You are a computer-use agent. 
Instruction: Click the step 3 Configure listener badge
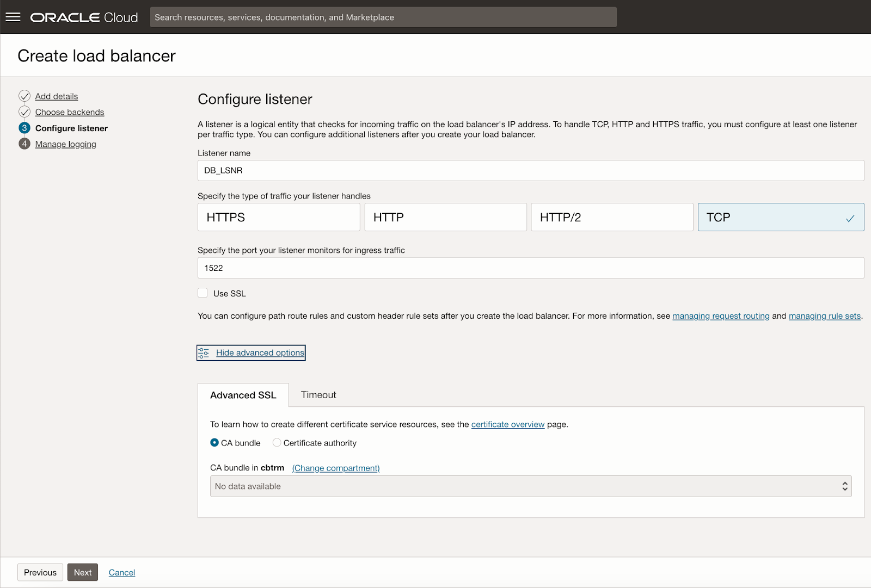click(x=24, y=128)
